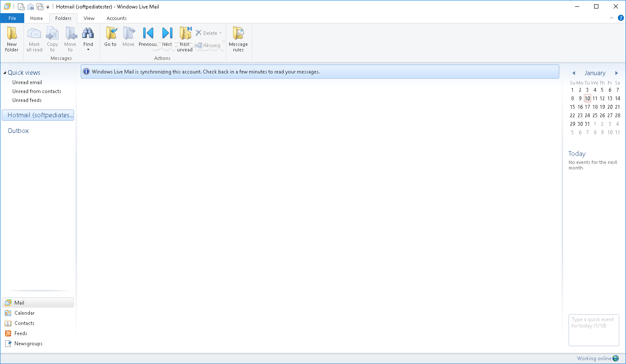The width and height of the screenshot is (626, 364).
Task: Click the Rename folder button
Action: [208, 45]
